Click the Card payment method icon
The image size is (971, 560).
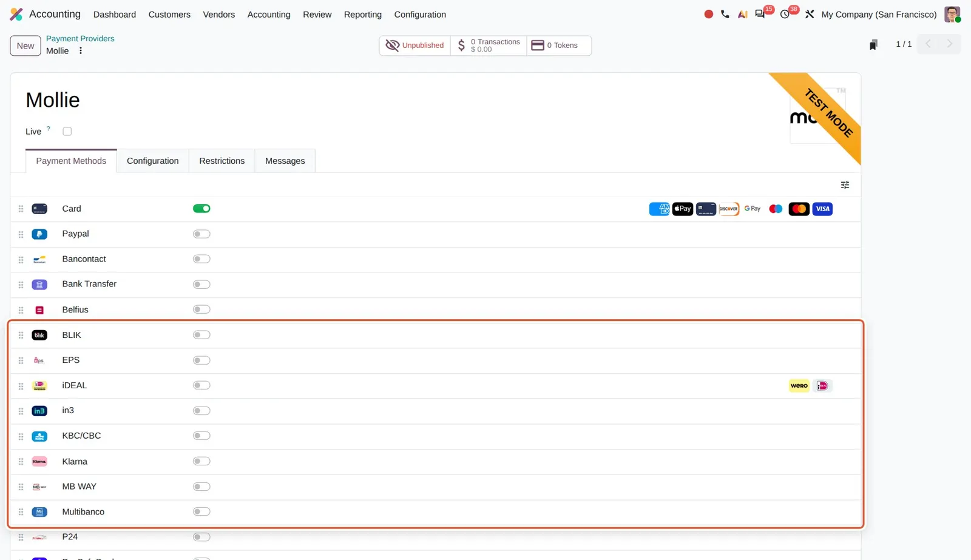coord(39,209)
